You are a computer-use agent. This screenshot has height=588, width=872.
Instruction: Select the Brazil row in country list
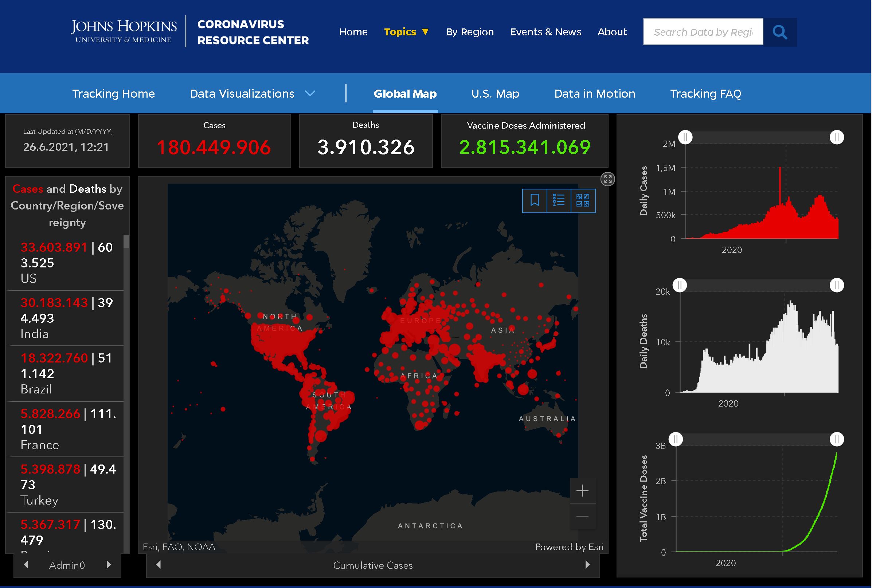click(66, 373)
